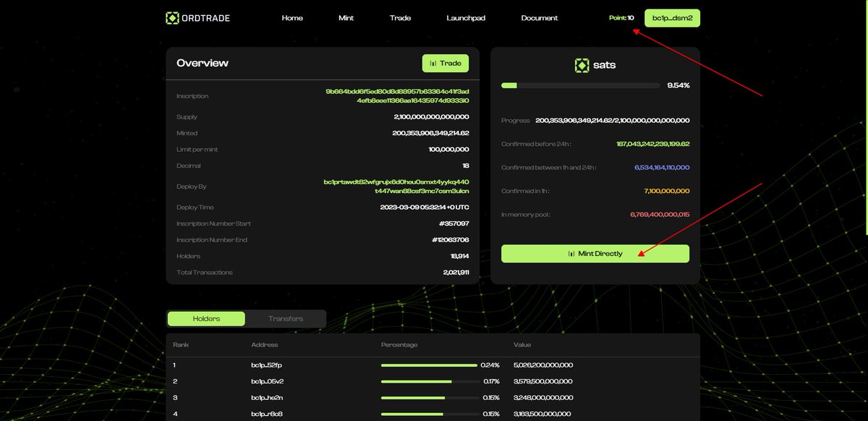Click holder value 3,163,500,000,000

542,414
